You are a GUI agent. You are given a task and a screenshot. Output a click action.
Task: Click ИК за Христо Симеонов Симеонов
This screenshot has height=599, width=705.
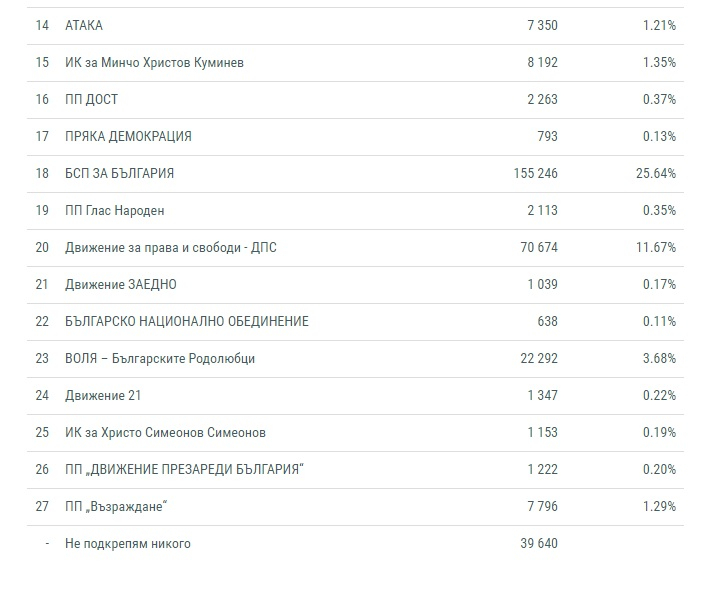coord(165,433)
